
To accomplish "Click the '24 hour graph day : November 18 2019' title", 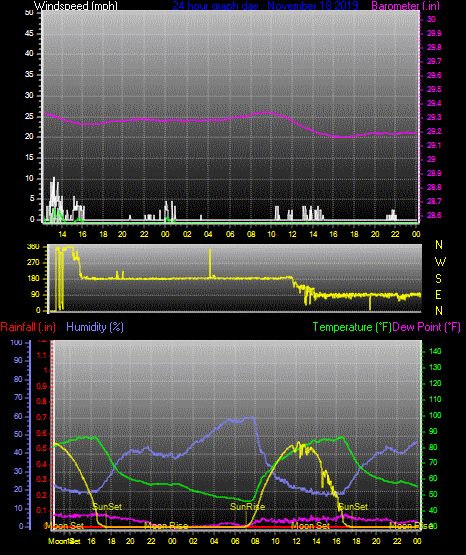I will pos(265,6).
